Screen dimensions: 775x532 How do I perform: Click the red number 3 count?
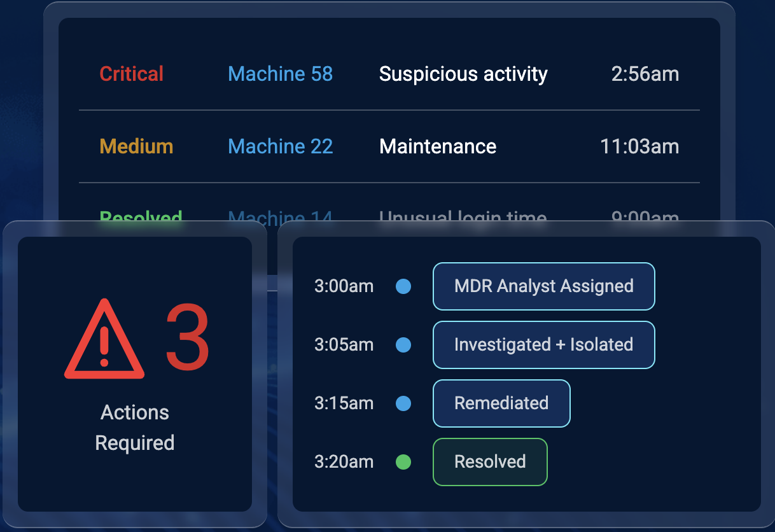coord(188,337)
